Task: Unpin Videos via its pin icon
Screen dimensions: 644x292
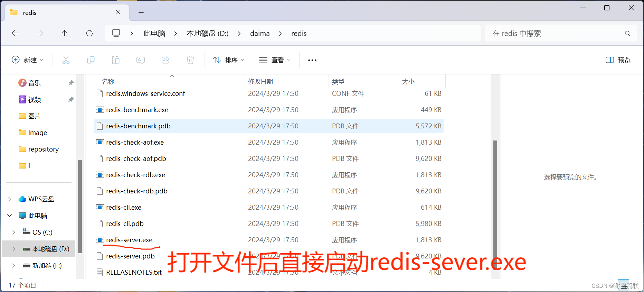Action: click(71, 99)
